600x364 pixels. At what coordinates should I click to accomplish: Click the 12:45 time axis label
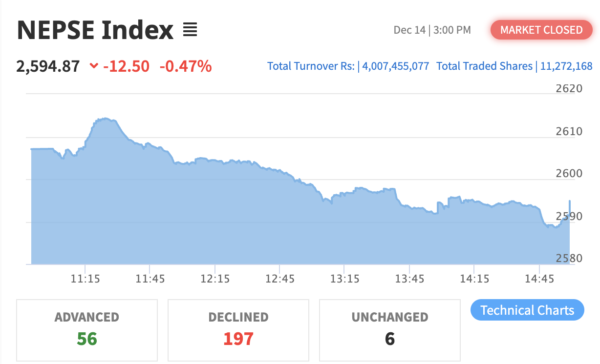(279, 279)
